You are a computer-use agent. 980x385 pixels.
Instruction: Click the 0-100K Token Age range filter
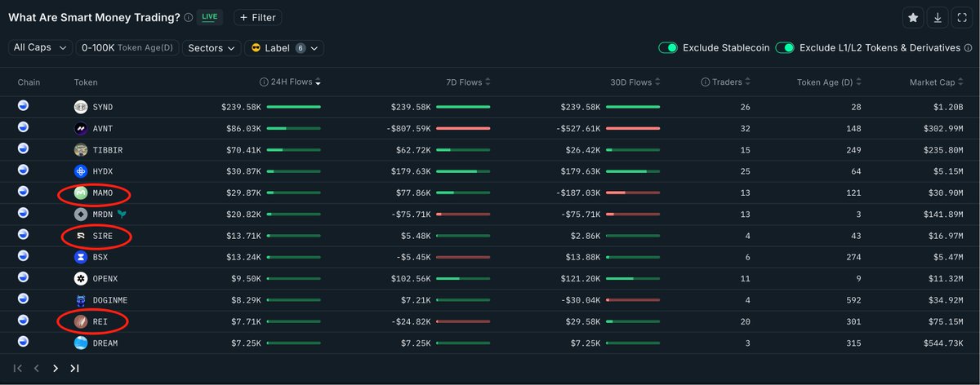(127, 48)
